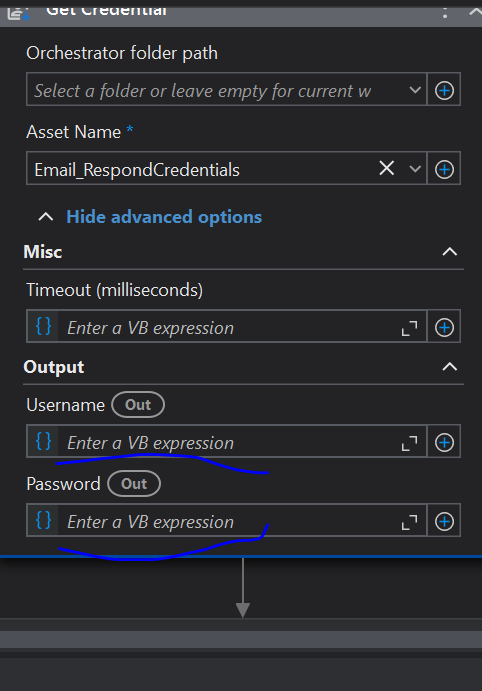Click Hide advanced options link
482x691 pixels.
point(164,217)
